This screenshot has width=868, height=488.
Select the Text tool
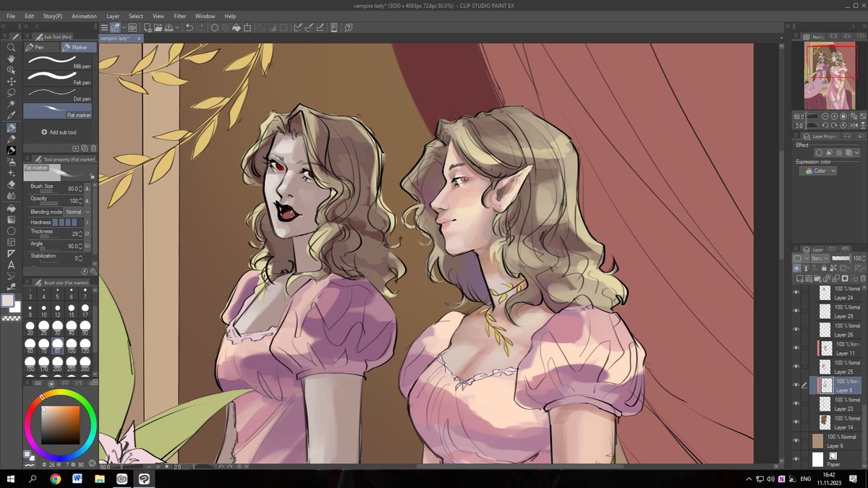coord(12,264)
